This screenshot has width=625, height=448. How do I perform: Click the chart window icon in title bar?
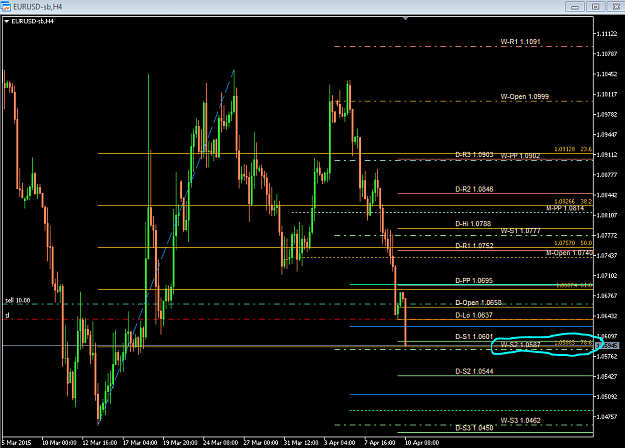coord(6,6)
